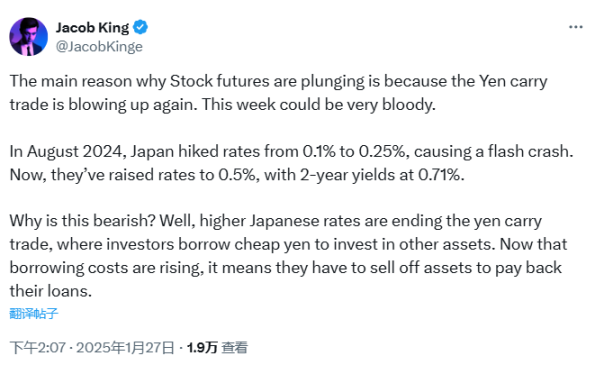
Task: Click the '0.71%' yield figure
Action: click(x=441, y=175)
